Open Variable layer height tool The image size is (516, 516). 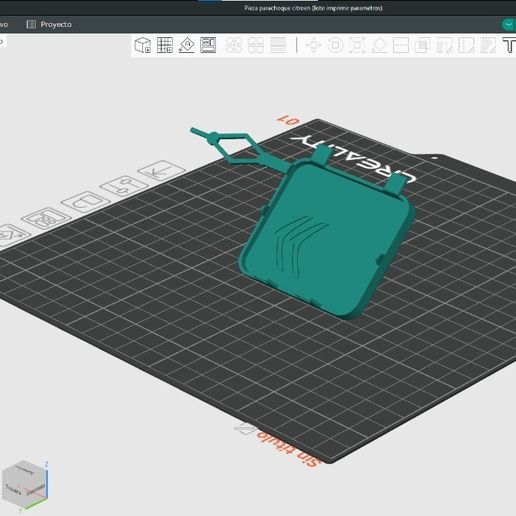278,45
